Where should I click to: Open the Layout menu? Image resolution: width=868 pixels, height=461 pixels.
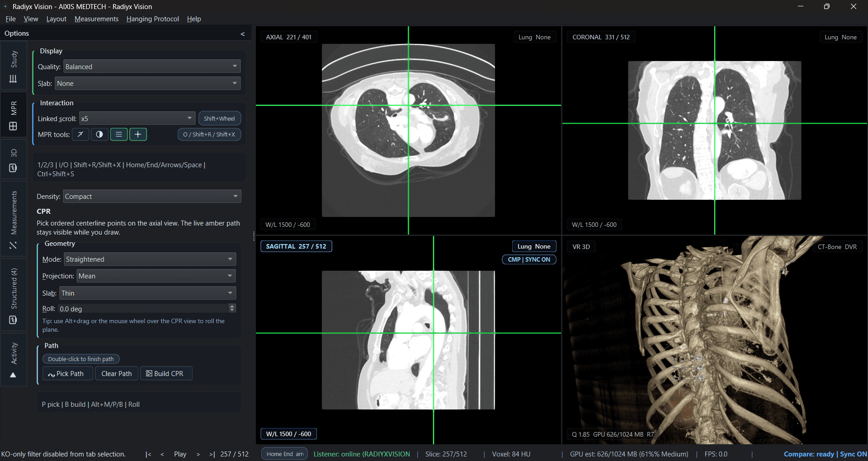56,19
